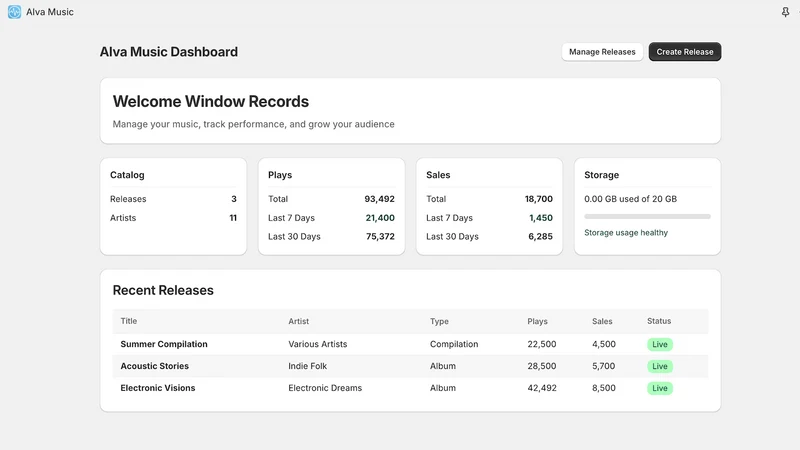Image resolution: width=800 pixels, height=450 pixels.
Task: Click the Artists count 11
Action: (233, 218)
